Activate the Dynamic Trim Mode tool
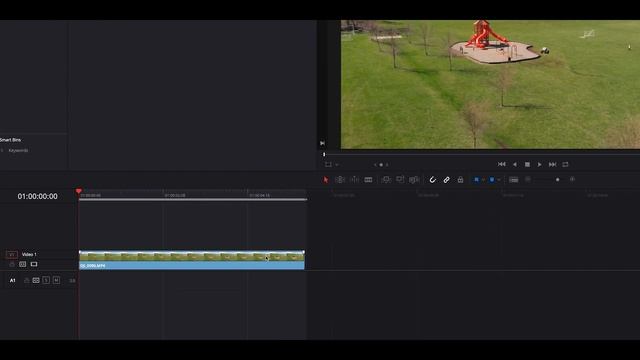Image resolution: width=640 pixels, height=360 pixels. pos(354,180)
